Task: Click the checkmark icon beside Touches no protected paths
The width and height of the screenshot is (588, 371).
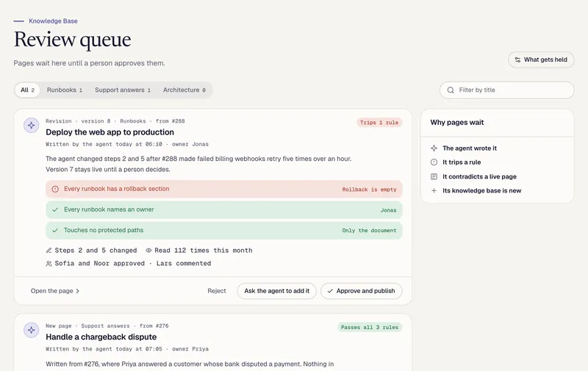Action: tap(55, 230)
